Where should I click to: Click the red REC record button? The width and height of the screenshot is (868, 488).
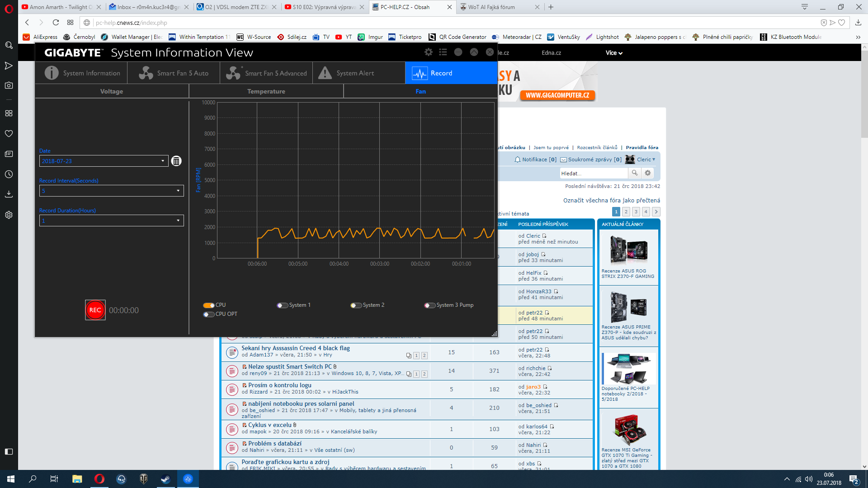point(95,310)
